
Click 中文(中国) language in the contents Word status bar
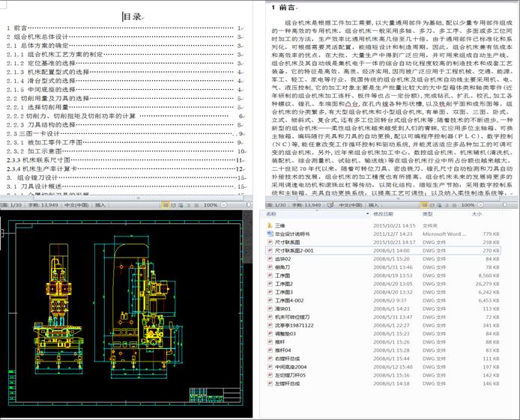76,205
